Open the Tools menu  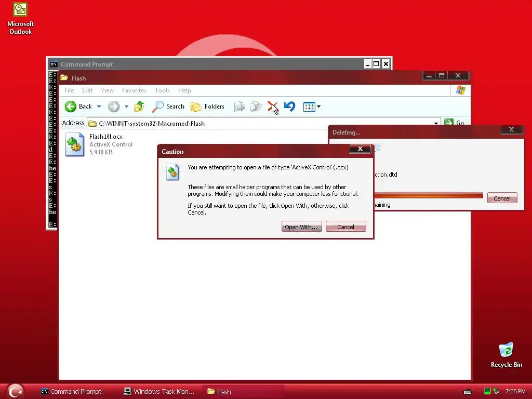click(162, 90)
